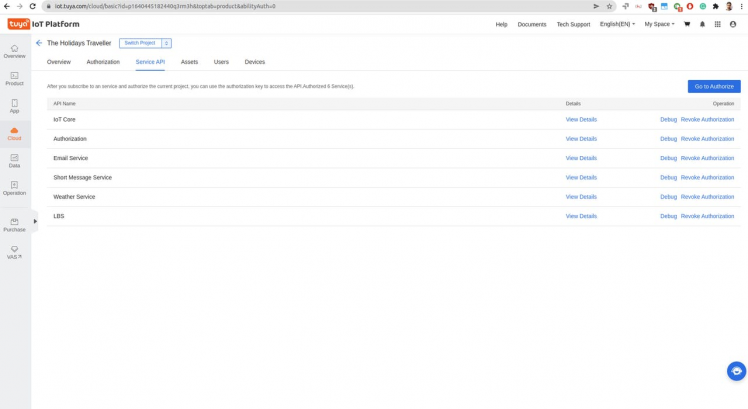The image size is (748, 409).
Task: View Details for Short Message Service
Action: (x=581, y=178)
